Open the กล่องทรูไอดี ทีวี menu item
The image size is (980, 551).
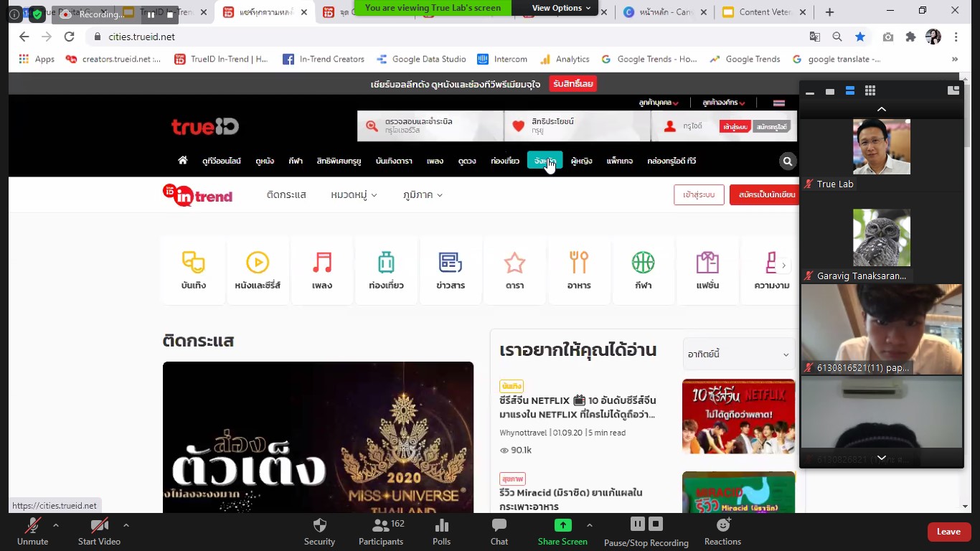[x=672, y=161]
